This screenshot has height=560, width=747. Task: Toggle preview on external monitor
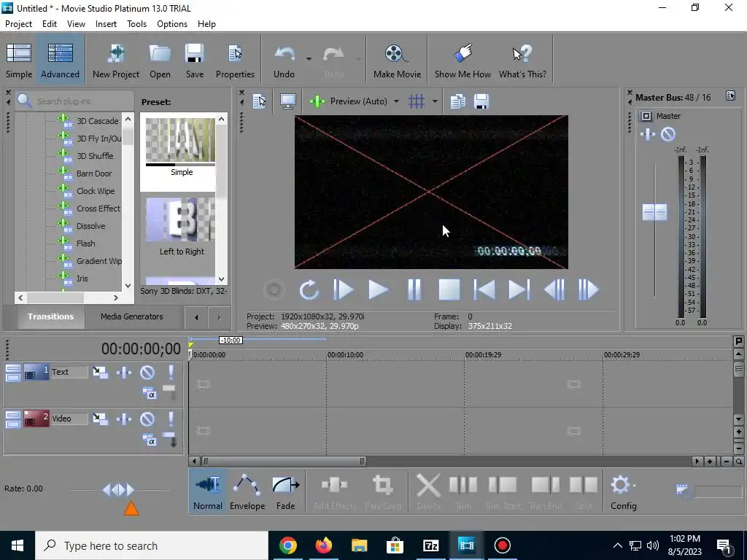pos(287,101)
